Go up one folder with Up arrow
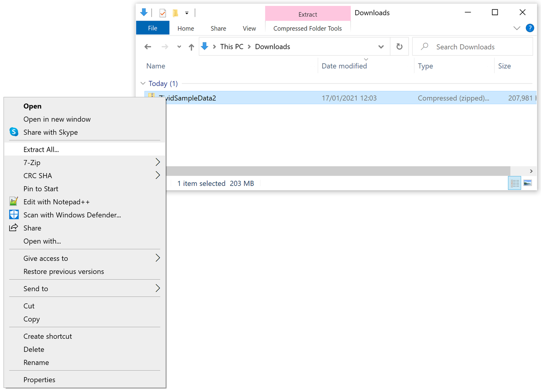Screen dimensions: 541x392 pyautogui.click(x=191, y=47)
